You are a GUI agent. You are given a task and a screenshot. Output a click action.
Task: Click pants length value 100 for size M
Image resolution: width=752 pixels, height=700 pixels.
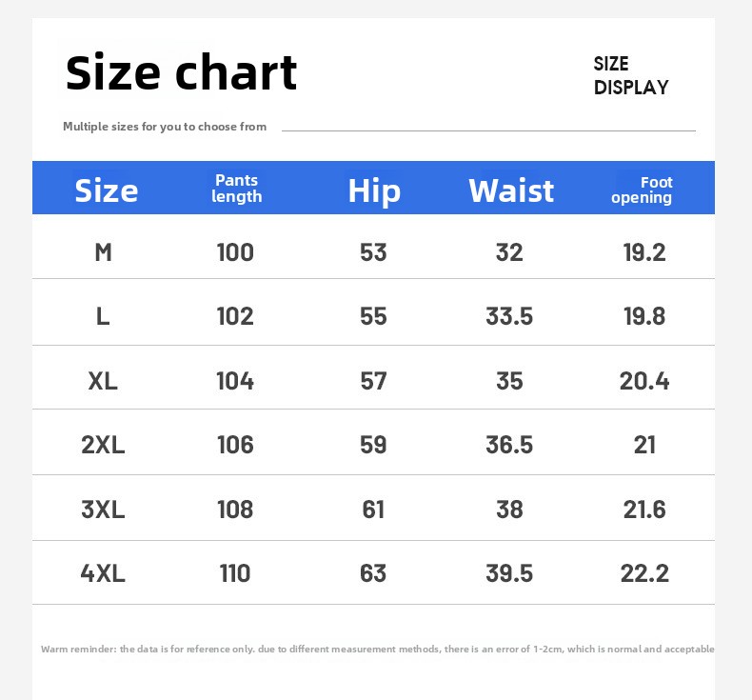click(x=235, y=252)
